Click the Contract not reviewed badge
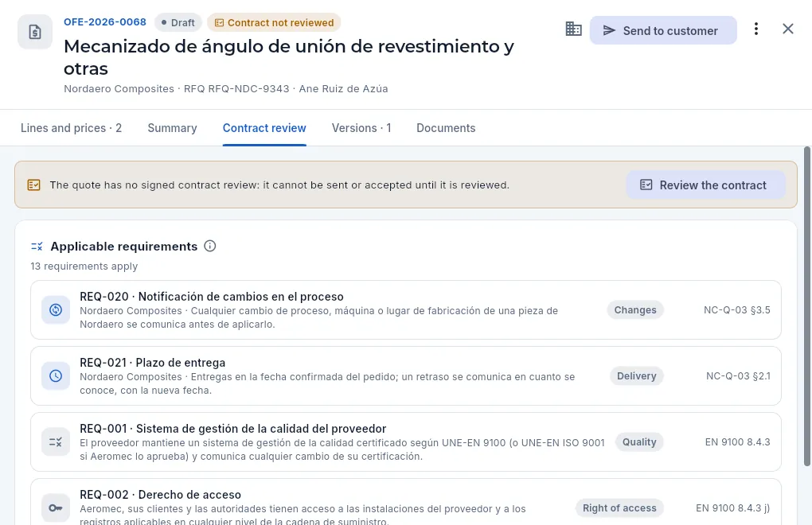The width and height of the screenshot is (812, 525). 274,23
